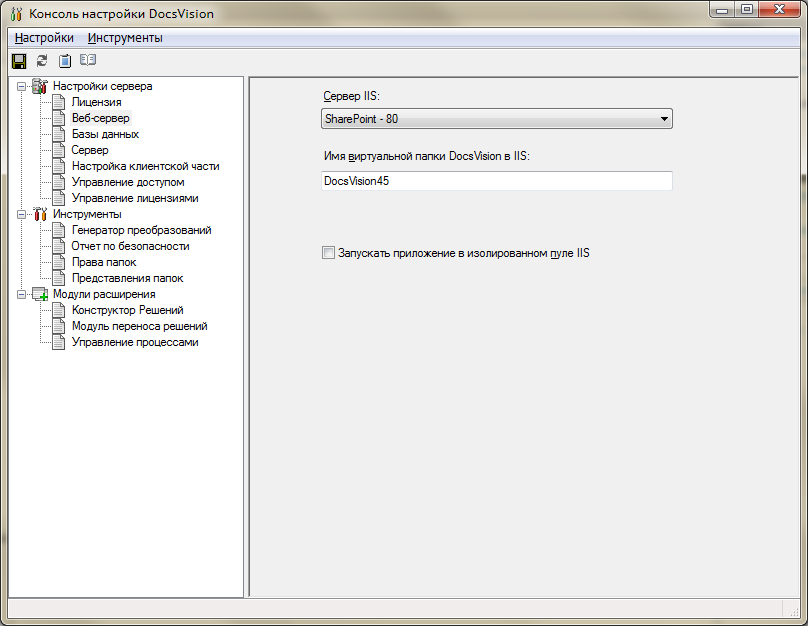Collapse the Настройки сервера tree branch
This screenshot has height=626, width=808.
tap(22, 86)
